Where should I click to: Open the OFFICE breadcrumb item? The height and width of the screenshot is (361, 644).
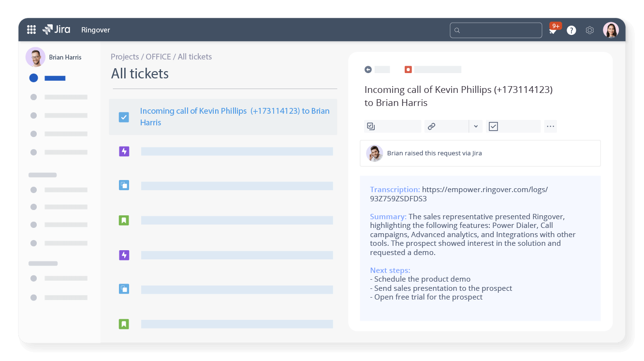[x=158, y=57]
